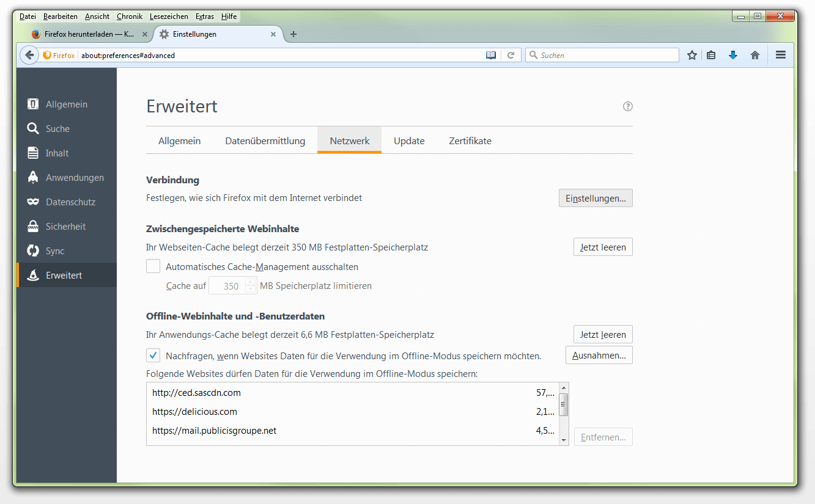Open Suche settings in sidebar
Image resolution: width=815 pixels, height=504 pixels.
coord(67,129)
